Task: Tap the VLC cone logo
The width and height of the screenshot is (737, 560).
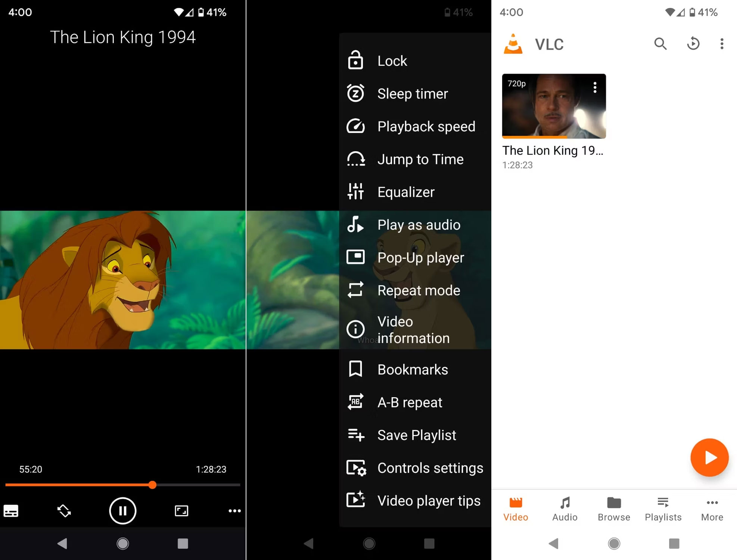Action: [x=513, y=44]
